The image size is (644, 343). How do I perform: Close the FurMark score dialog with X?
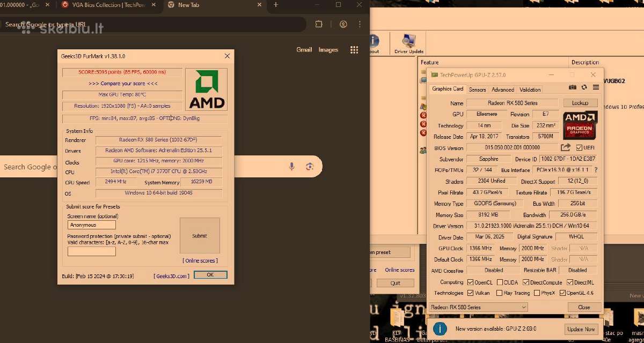pyautogui.click(x=227, y=56)
